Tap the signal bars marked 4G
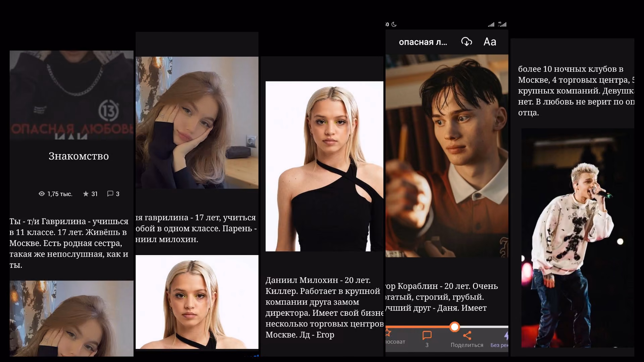This screenshot has height=362, width=644. click(x=502, y=24)
